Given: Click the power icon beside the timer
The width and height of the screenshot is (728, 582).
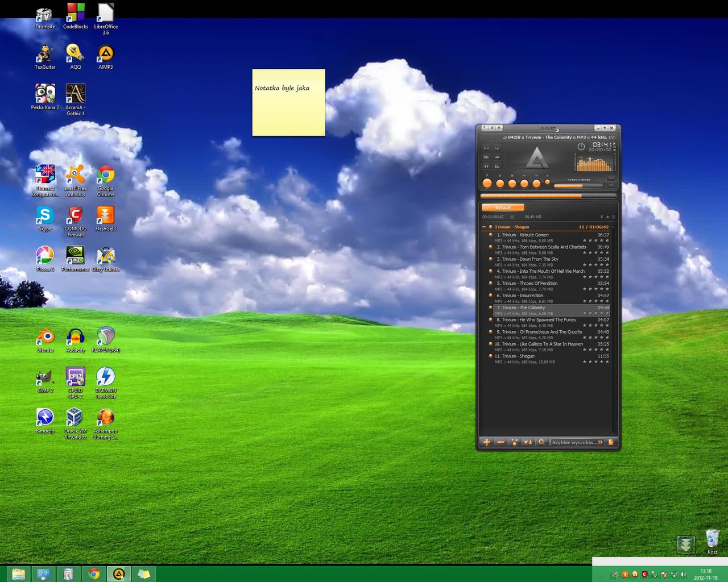Looking at the screenshot, I should pos(581,146).
